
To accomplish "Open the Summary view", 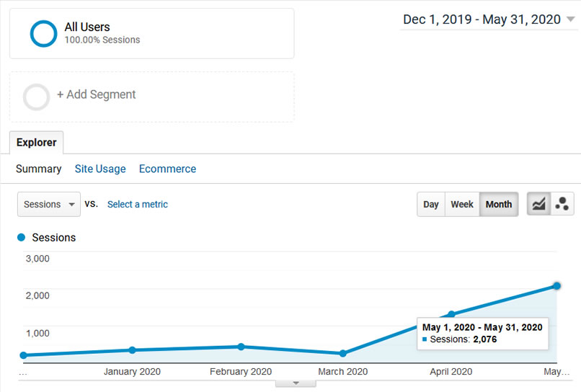I will point(38,169).
